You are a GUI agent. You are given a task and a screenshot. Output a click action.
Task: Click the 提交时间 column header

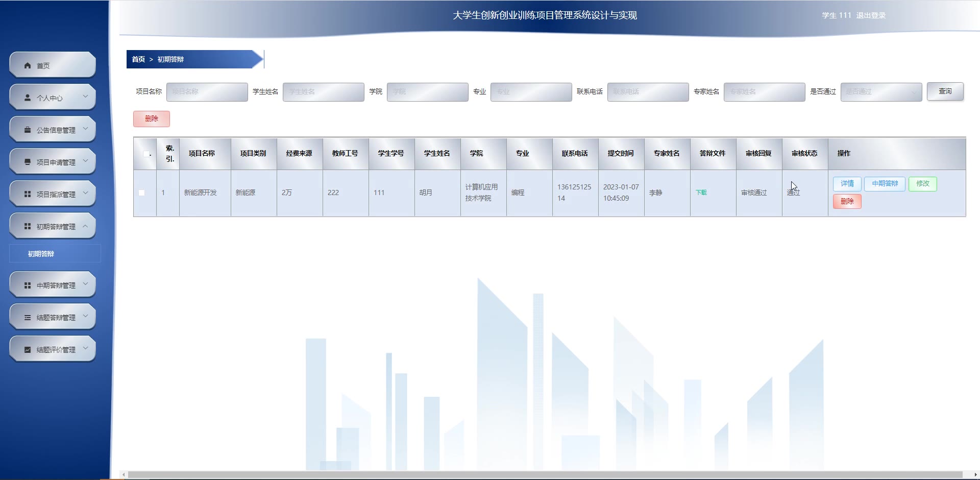[621, 153]
